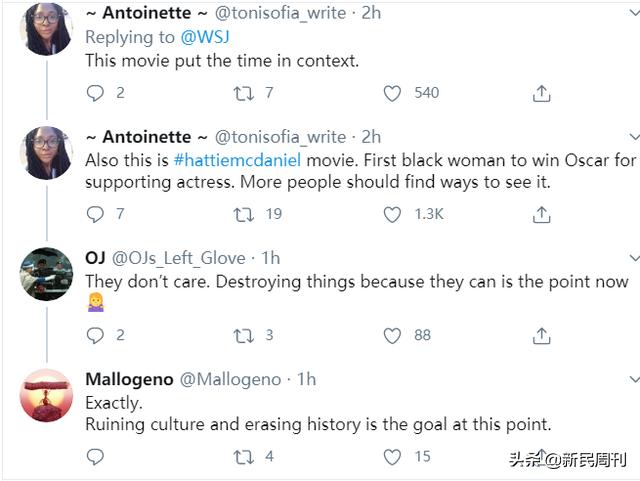
Task: Open more options for first Antoinette tweet
Action: [633, 15]
